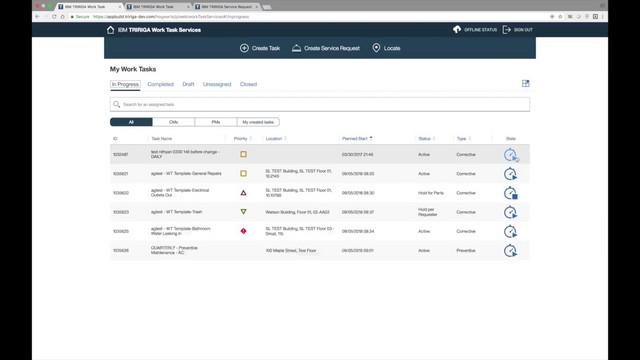
Task: Click in 'Search for an assigned task' field
Action: click(x=320, y=104)
